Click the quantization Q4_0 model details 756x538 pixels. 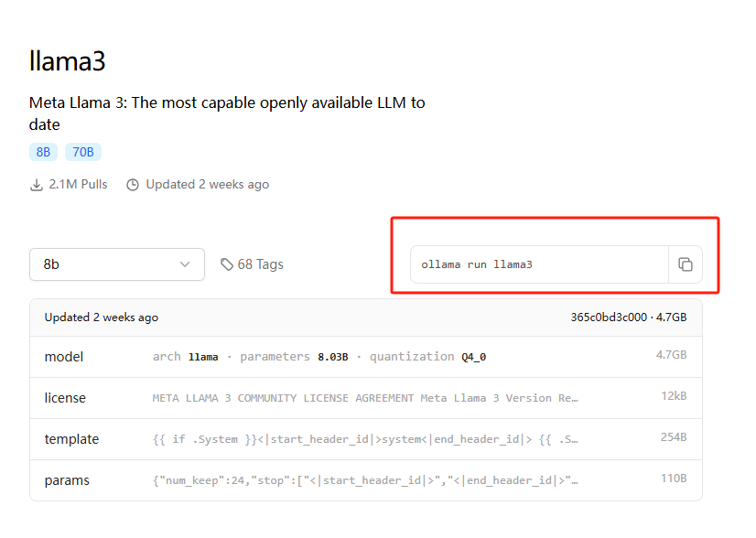427,357
